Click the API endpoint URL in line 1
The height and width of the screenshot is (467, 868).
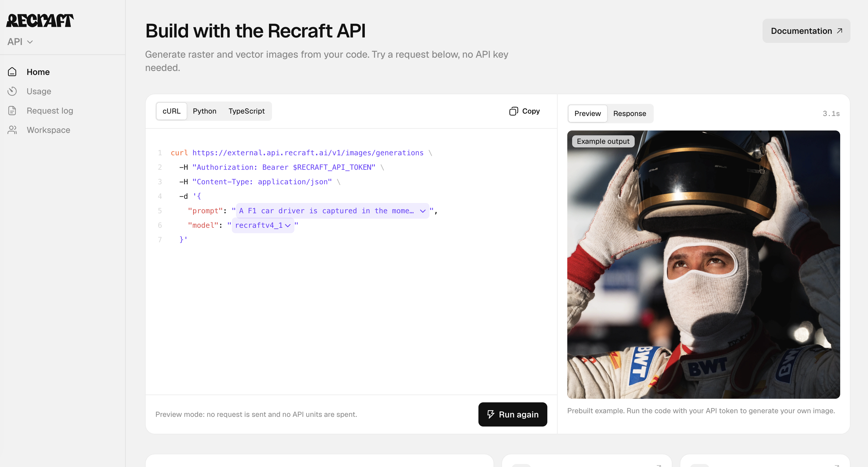(x=308, y=153)
